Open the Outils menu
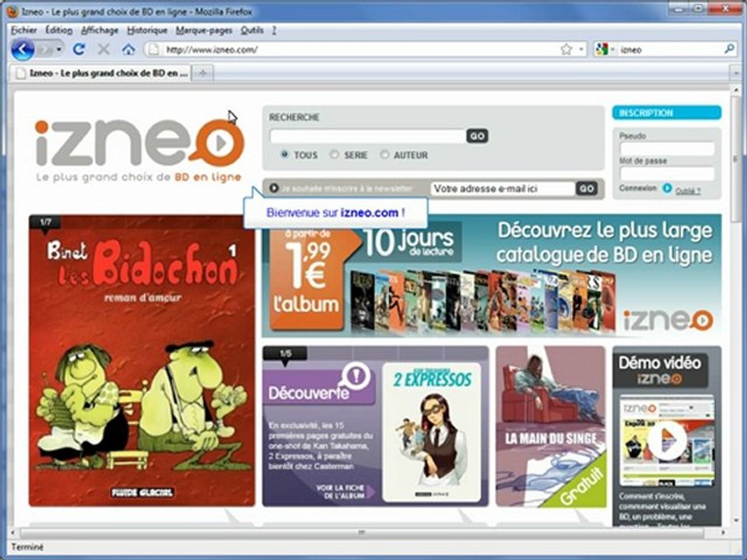This screenshot has height=560, width=747. tap(252, 30)
